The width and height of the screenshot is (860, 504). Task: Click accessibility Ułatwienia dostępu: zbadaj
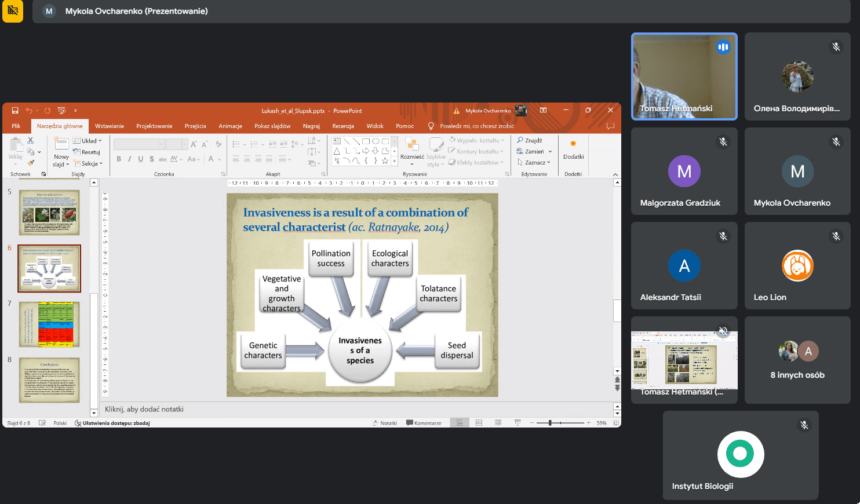[x=112, y=423]
